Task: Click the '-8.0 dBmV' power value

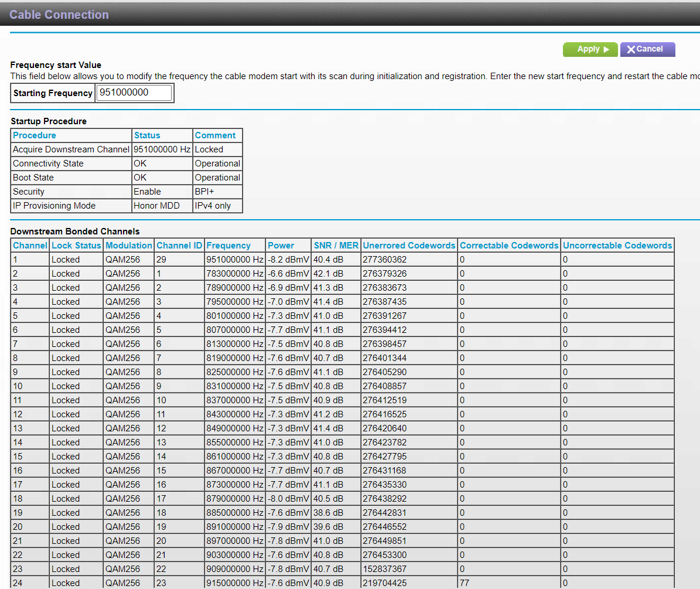Action: pos(288,499)
